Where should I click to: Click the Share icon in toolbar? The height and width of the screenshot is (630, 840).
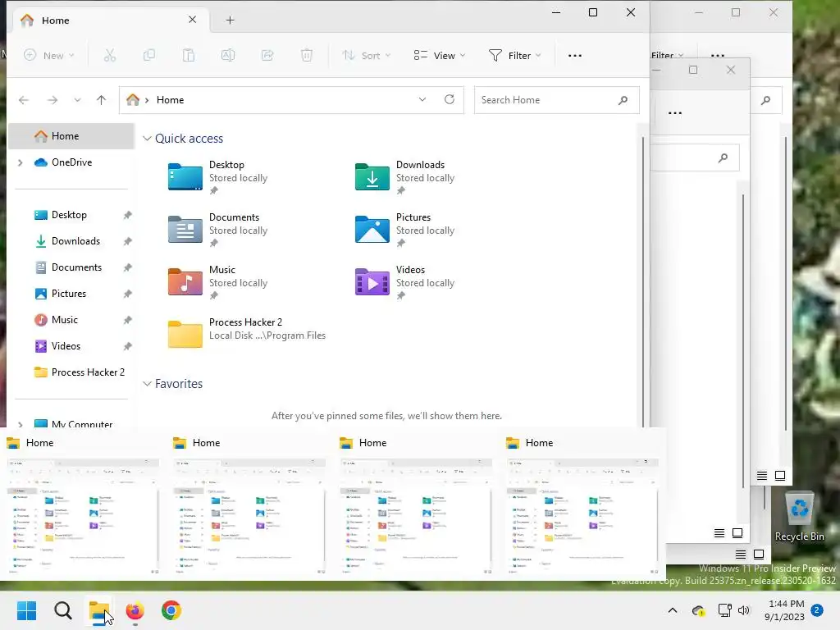click(267, 55)
